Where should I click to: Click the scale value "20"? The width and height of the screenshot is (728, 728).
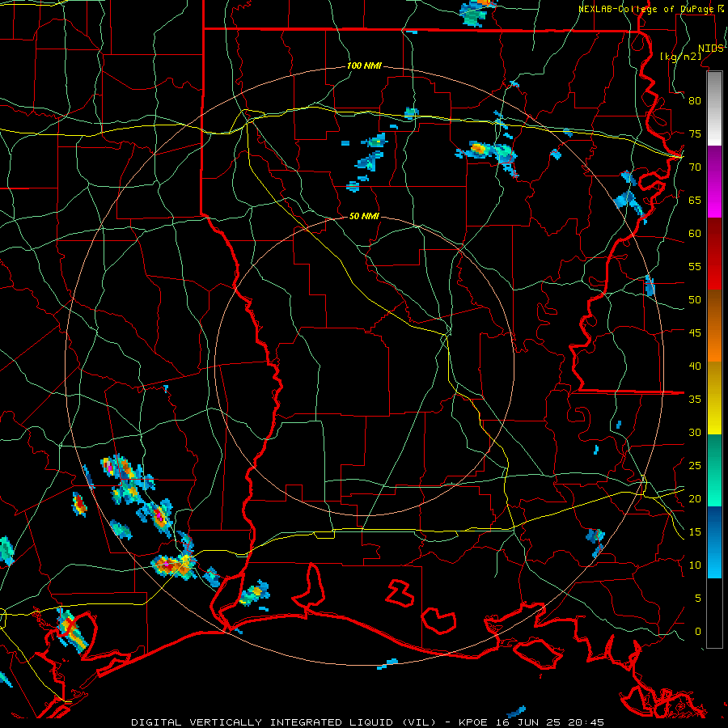coord(695,499)
